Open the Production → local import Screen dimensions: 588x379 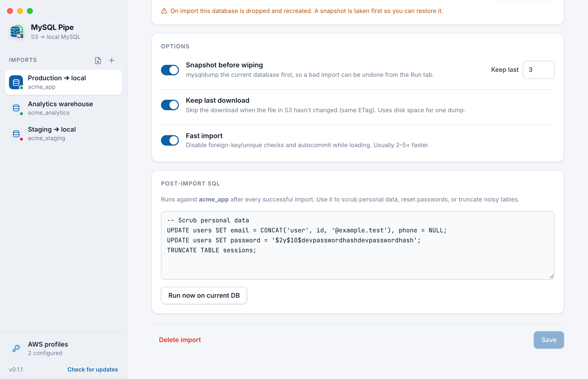tap(64, 82)
